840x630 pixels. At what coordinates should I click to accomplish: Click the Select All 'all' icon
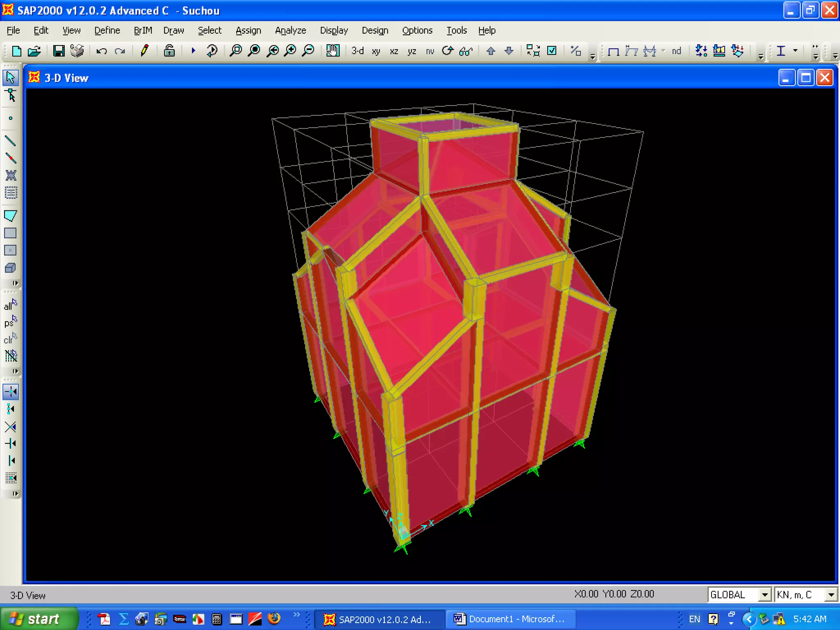point(11,305)
